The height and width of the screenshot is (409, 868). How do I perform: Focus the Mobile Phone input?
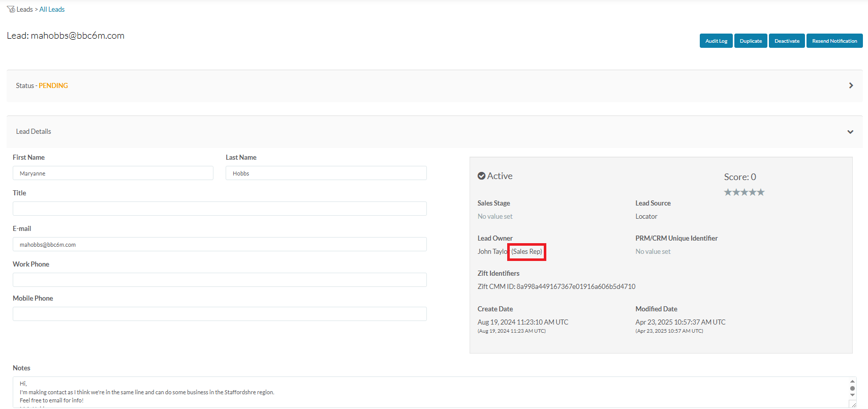coord(220,314)
